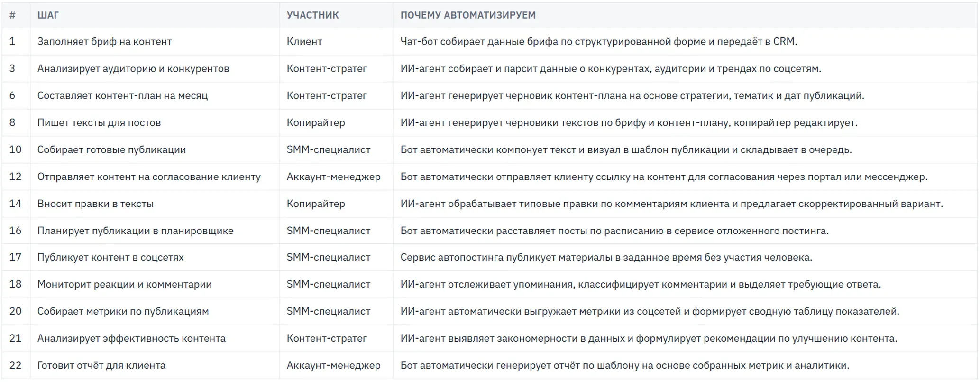Click the 'Пишет тексты для постов' step
Image resolution: width=980 pixels, height=382 pixels.
pyautogui.click(x=99, y=123)
